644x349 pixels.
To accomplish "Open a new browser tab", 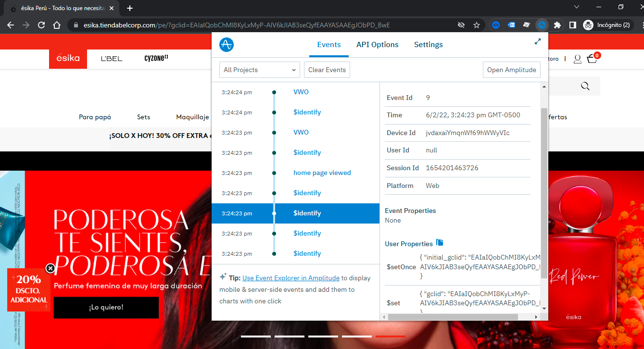I will pyautogui.click(x=130, y=8).
